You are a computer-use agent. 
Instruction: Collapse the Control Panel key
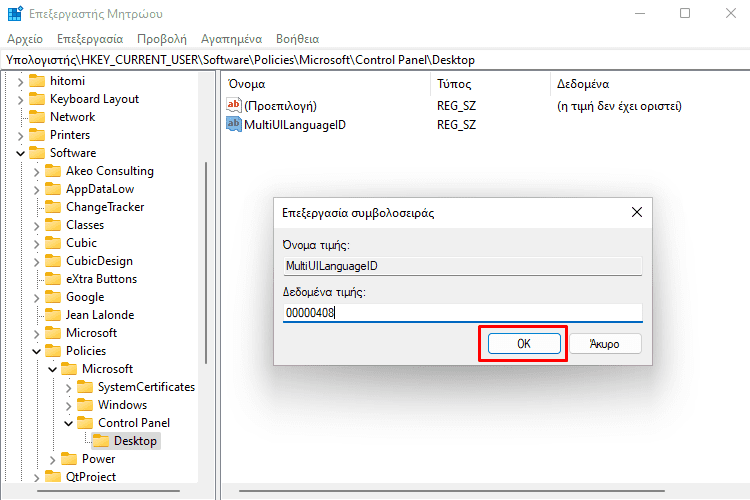pyautogui.click(x=68, y=424)
